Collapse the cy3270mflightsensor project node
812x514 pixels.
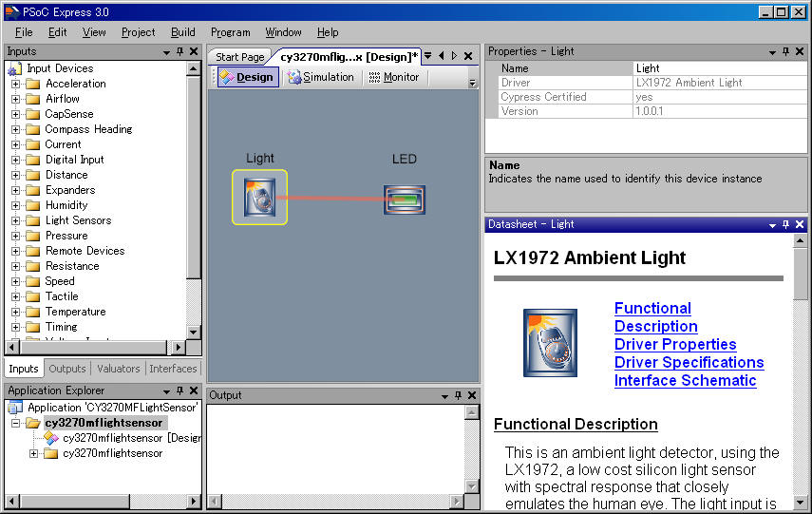click(x=15, y=424)
